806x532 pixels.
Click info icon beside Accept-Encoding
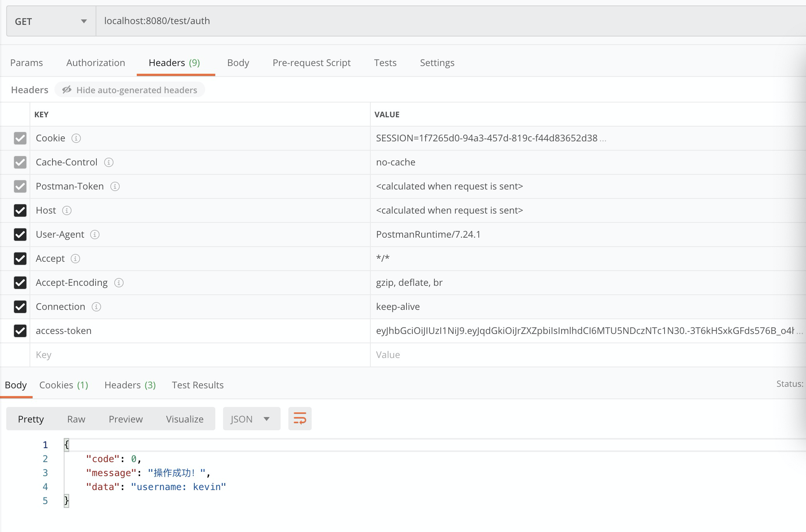click(119, 283)
